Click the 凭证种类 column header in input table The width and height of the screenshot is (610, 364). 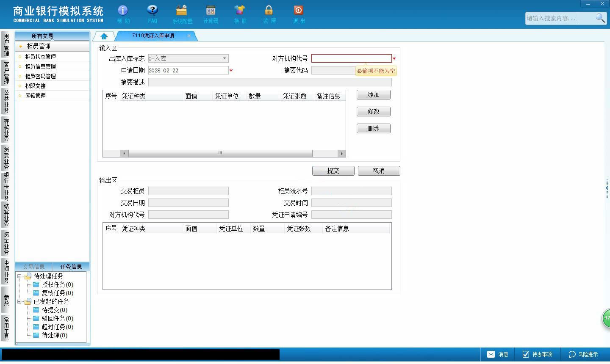(151, 96)
